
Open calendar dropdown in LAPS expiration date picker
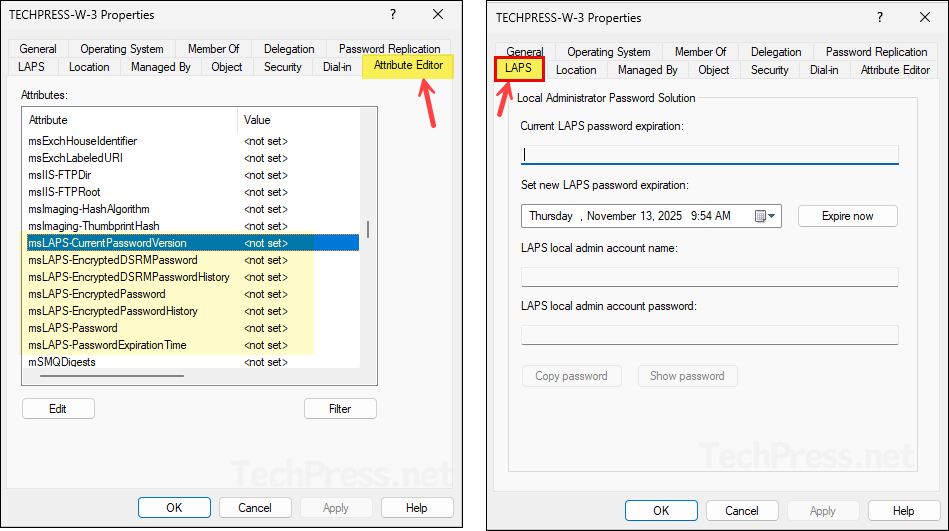765,216
